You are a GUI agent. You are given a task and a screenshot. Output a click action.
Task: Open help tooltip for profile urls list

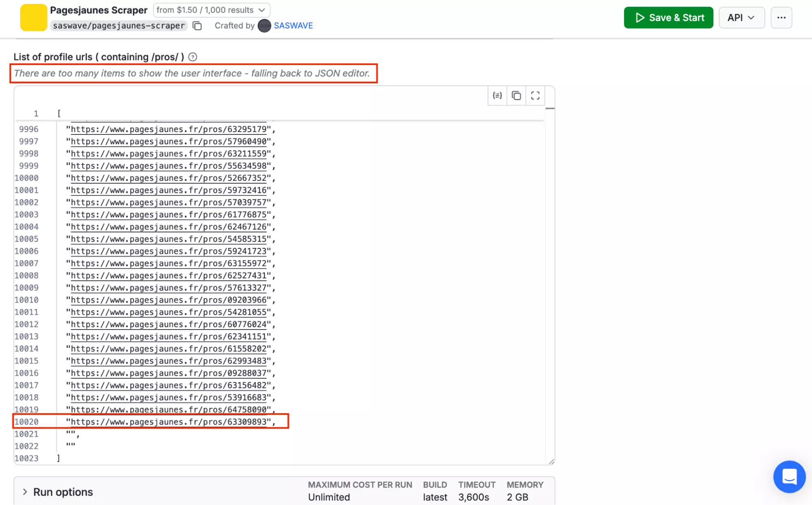(x=193, y=57)
